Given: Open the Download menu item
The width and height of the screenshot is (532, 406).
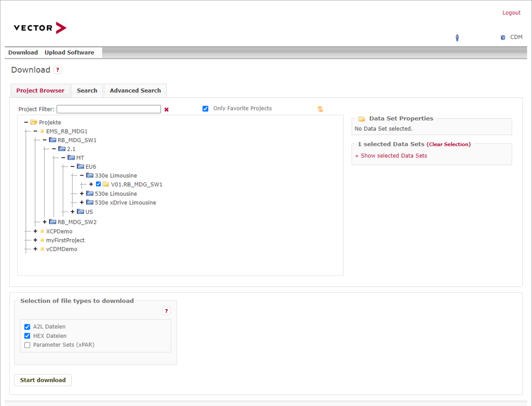Looking at the screenshot, I should point(23,52).
